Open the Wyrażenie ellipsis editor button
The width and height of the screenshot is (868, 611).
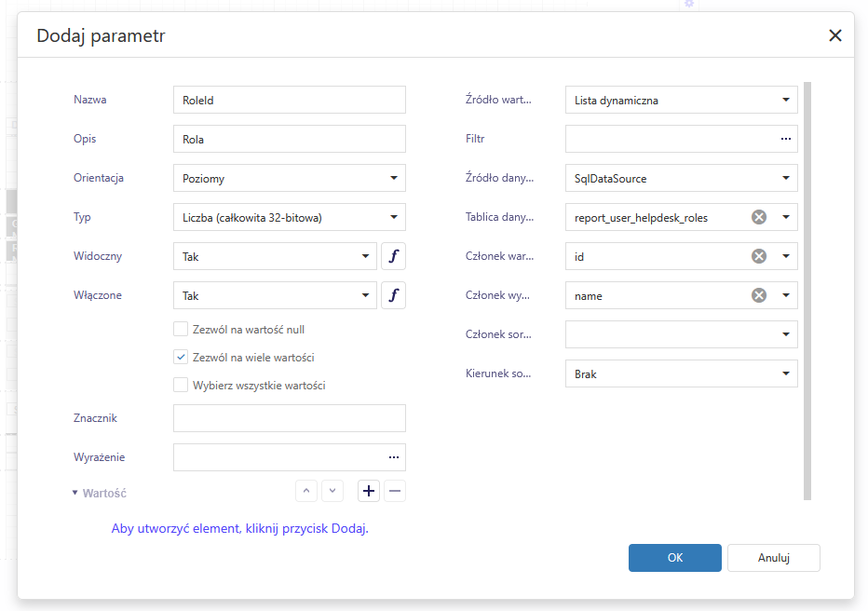pos(394,457)
